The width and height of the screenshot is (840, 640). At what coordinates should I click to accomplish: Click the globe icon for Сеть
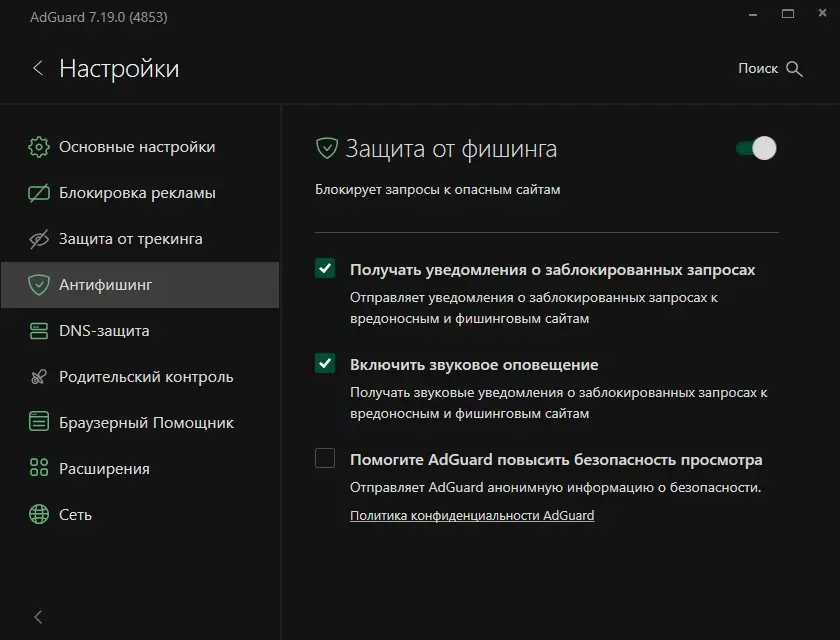tap(38, 515)
